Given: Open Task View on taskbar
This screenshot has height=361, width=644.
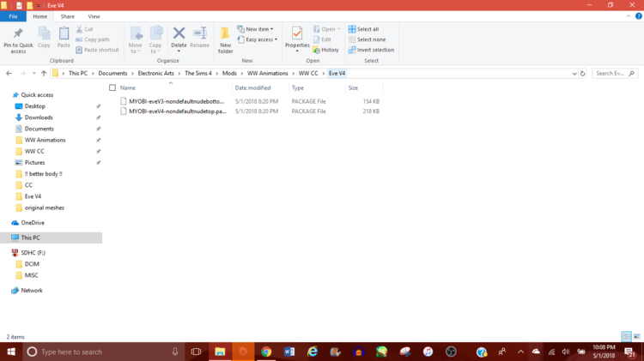Looking at the screenshot, I should (196, 352).
